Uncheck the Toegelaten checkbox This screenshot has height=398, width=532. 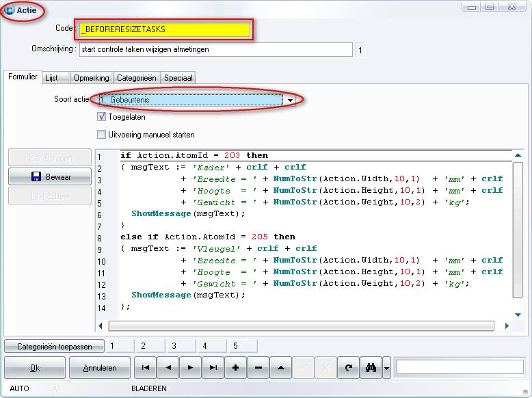click(101, 117)
